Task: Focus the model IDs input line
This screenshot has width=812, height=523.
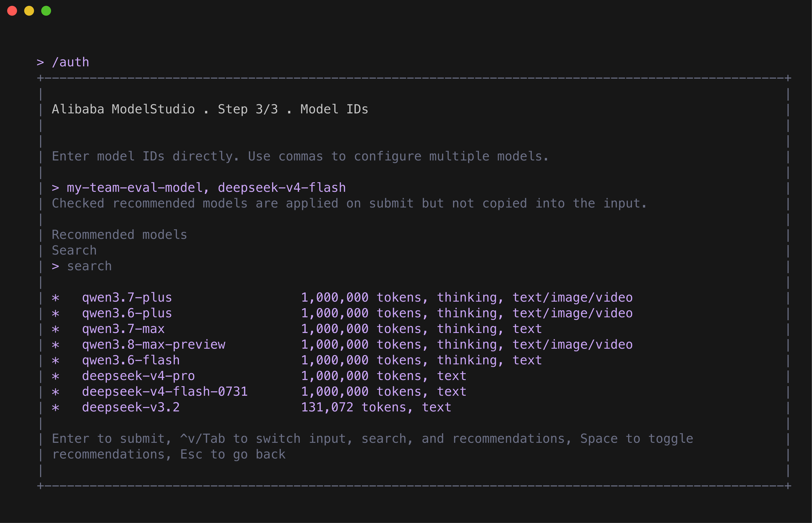Action: 199,188
